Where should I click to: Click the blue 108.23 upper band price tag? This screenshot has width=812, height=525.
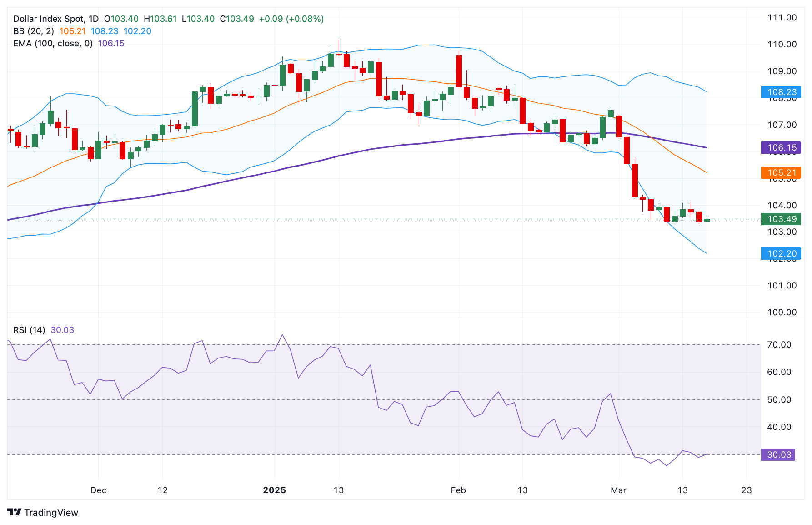(x=781, y=92)
